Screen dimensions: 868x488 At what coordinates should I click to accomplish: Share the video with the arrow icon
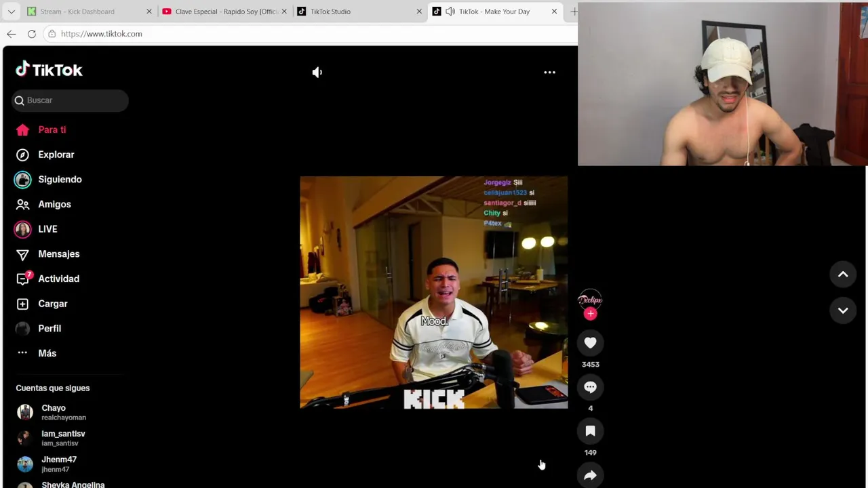click(x=590, y=475)
